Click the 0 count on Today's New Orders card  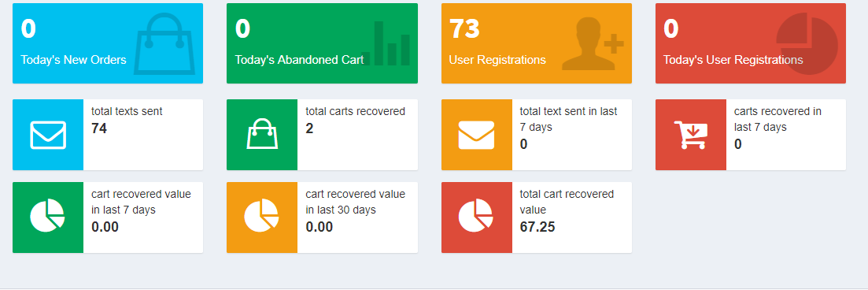coord(28,29)
